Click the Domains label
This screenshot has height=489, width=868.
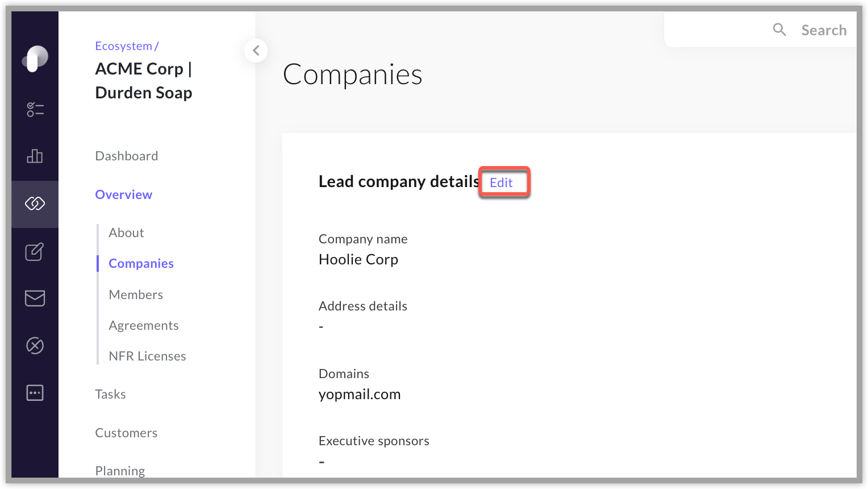(344, 374)
